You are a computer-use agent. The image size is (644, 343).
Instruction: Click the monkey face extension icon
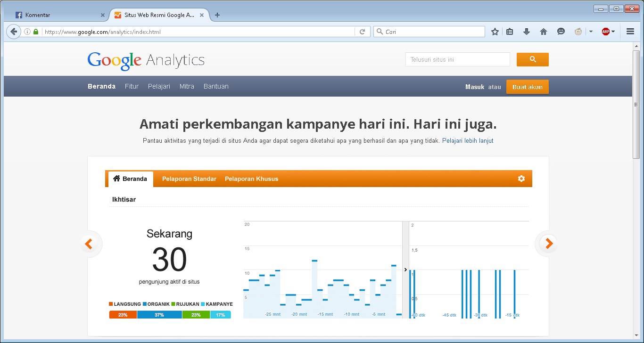[x=578, y=32]
